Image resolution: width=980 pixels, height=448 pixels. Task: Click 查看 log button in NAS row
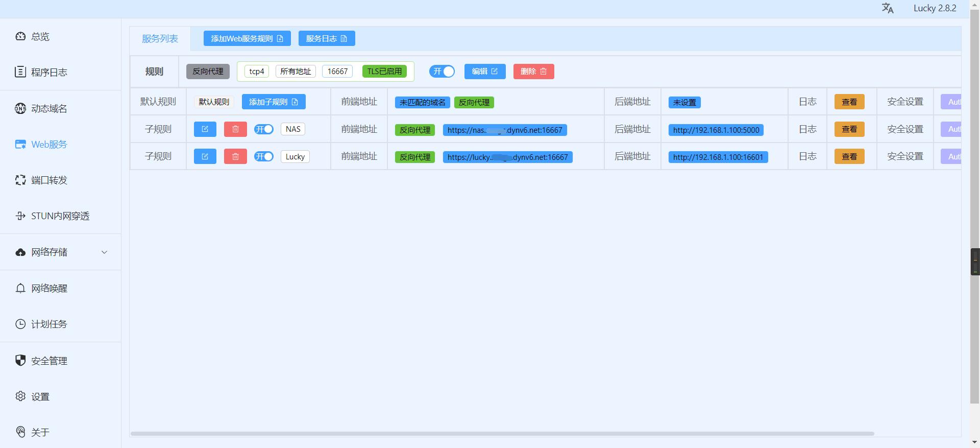pyautogui.click(x=849, y=129)
